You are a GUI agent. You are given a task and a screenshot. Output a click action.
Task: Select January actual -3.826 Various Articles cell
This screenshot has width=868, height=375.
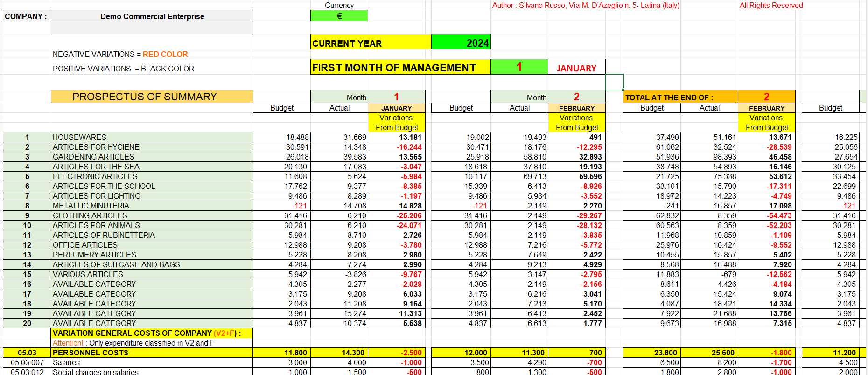click(339, 274)
